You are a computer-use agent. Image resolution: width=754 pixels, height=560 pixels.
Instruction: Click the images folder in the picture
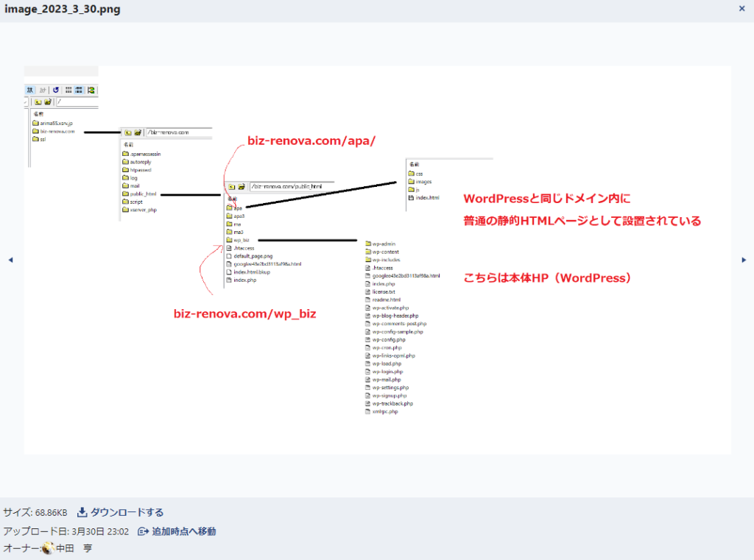[x=420, y=182]
